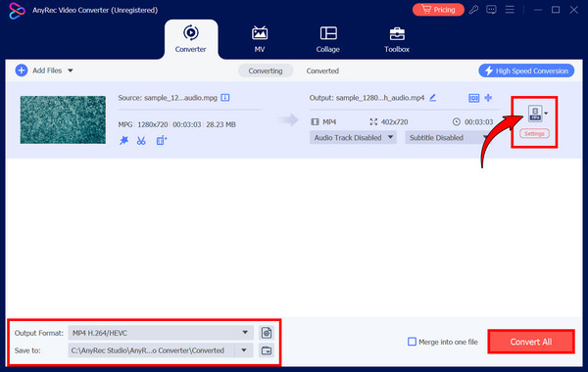The image size is (588, 372).
Task: Expand the Save to path dropdown
Action: coord(244,350)
